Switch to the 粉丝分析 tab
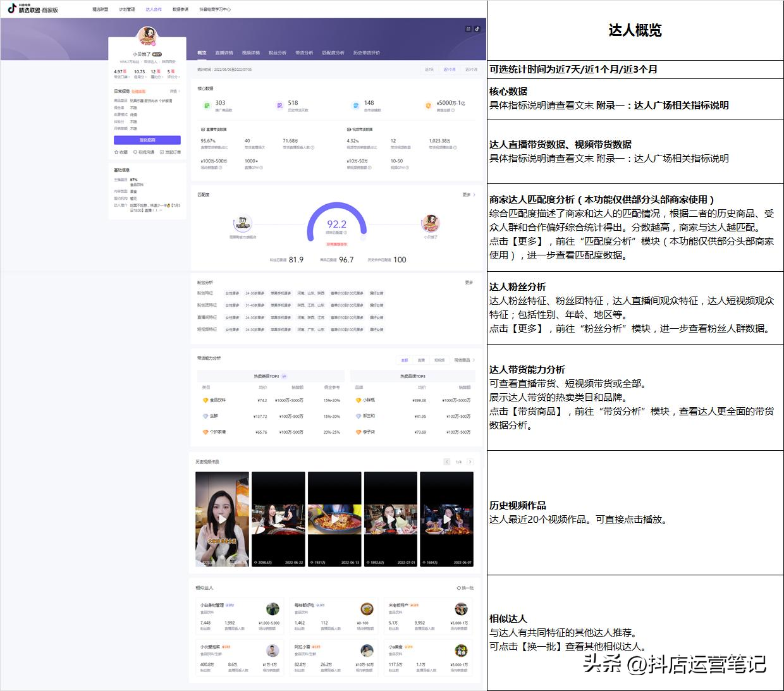Screen dimensions: 784x691 point(278,52)
